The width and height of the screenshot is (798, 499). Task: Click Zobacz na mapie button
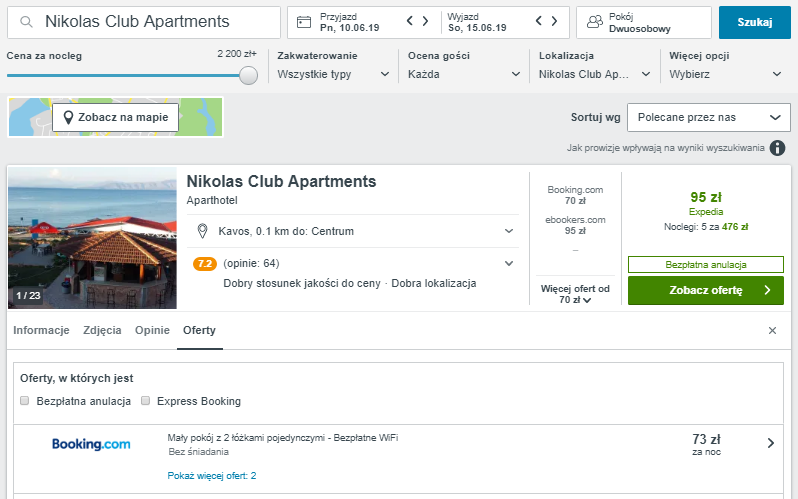coord(116,118)
